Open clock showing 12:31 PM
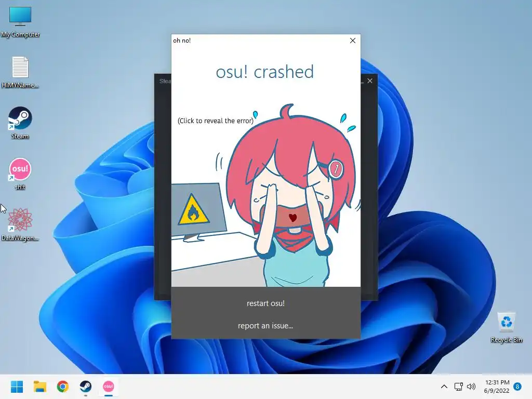 coord(497,387)
